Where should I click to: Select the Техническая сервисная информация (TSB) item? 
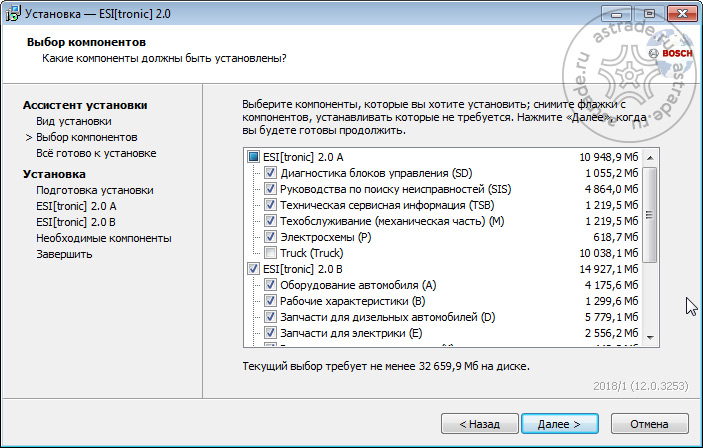click(x=387, y=205)
